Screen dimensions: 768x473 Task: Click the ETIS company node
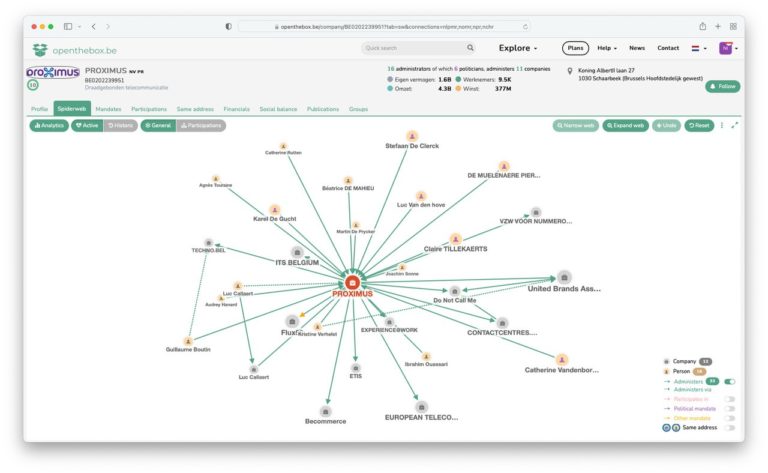(356, 368)
